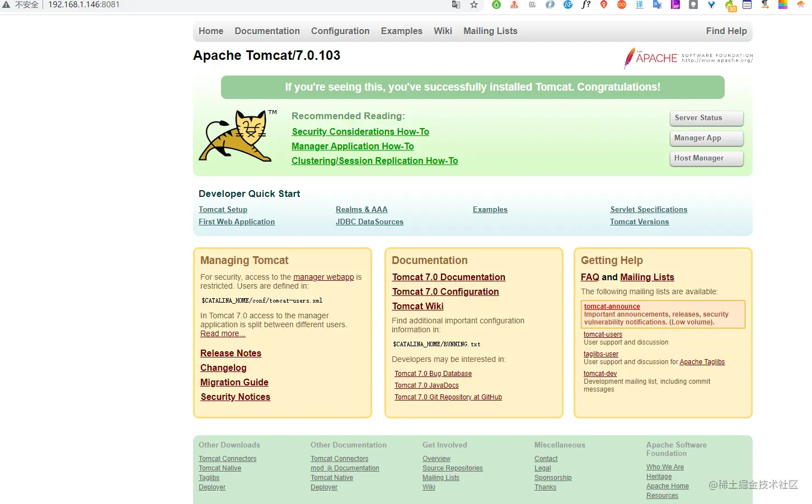Click the purple RP extension icon
812x504 pixels.
point(675,4)
